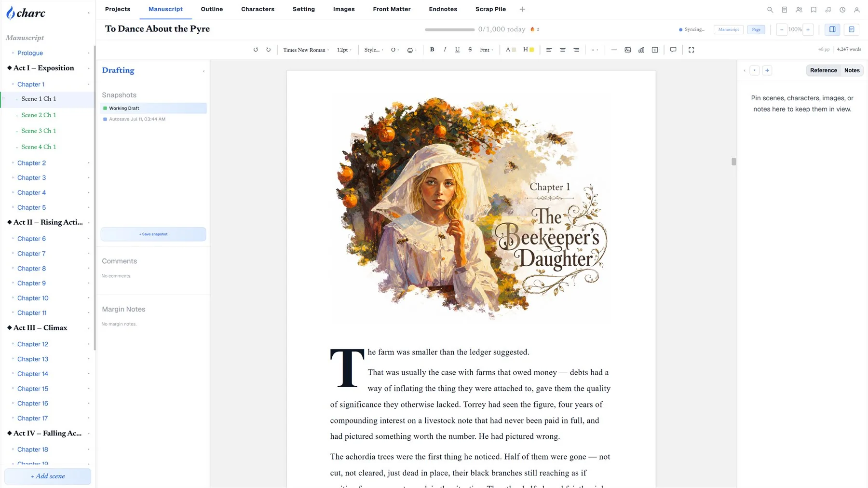The height and width of the screenshot is (488, 868).
Task: Add a new tab with the plus icon
Action: click(522, 9)
